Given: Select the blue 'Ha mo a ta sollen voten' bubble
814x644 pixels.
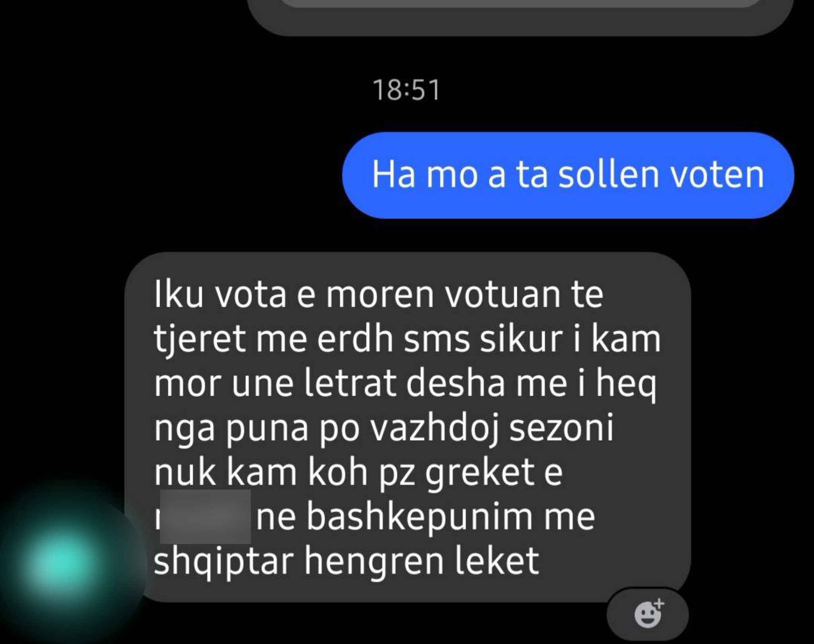Looking at the screenshot, I should (568, 175).
